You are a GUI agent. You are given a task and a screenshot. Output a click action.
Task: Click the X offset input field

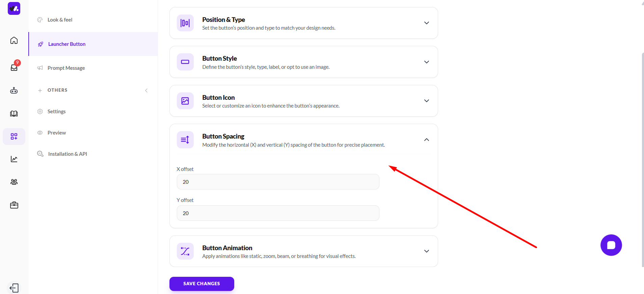click(x=278, y=182)
